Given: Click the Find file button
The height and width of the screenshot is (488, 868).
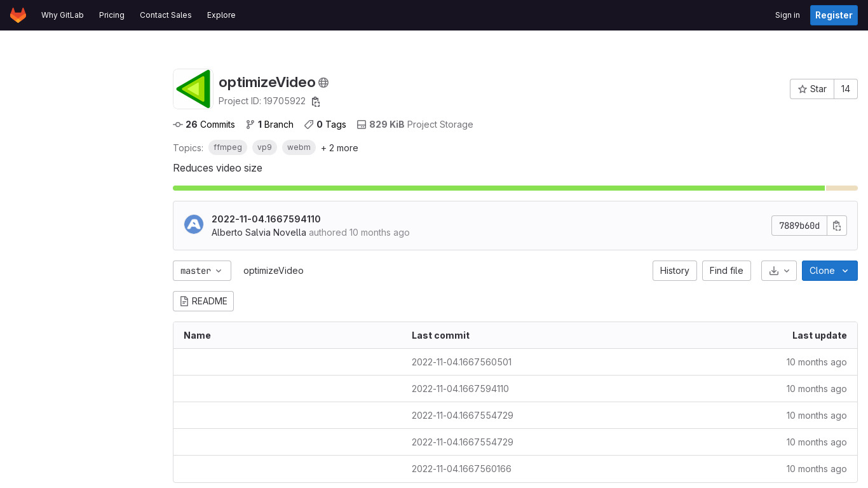Looking at the screenshot, I should click(726, 271).
